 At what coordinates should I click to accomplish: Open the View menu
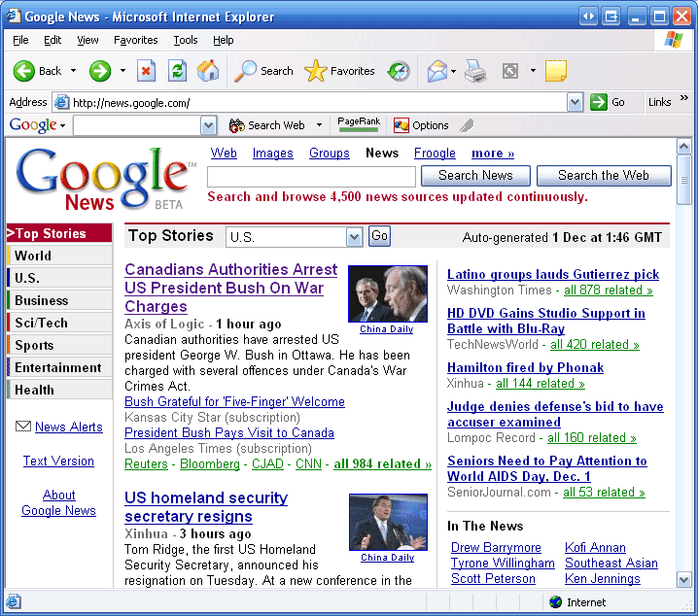point(87,40)
